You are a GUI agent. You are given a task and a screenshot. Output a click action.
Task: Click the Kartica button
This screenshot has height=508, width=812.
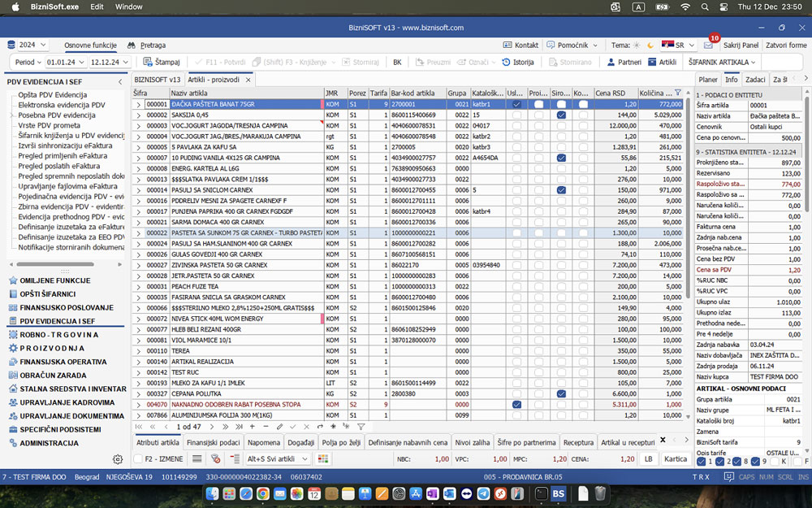pyautogui.click(x=676, y=459)
